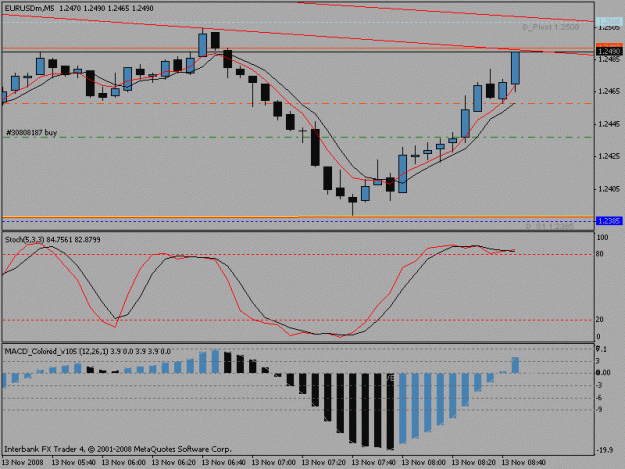Click the 13 Nov 08:40 time label
Image resolution: width=625 pixels, height=469 pixels.
[x=523, y=462]
